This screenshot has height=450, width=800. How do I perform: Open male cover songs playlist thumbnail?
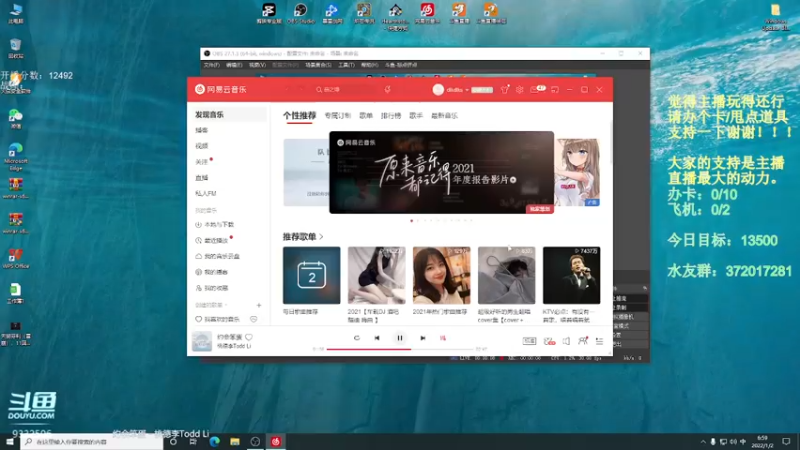[x=507, y=276]
